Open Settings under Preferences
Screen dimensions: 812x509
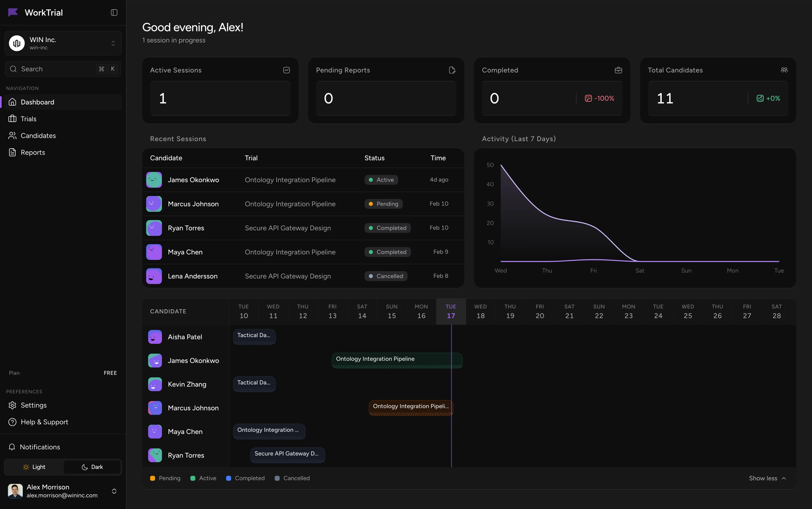pos(34,405)
